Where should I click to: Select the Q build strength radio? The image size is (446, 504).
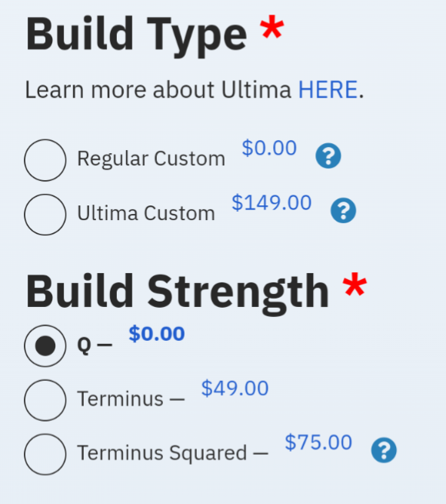[45, 345]
